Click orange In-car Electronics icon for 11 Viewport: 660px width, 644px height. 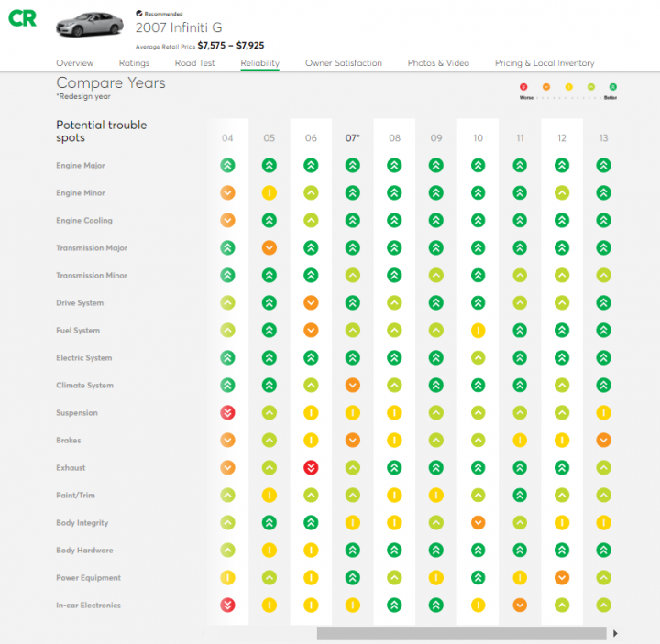520,605
